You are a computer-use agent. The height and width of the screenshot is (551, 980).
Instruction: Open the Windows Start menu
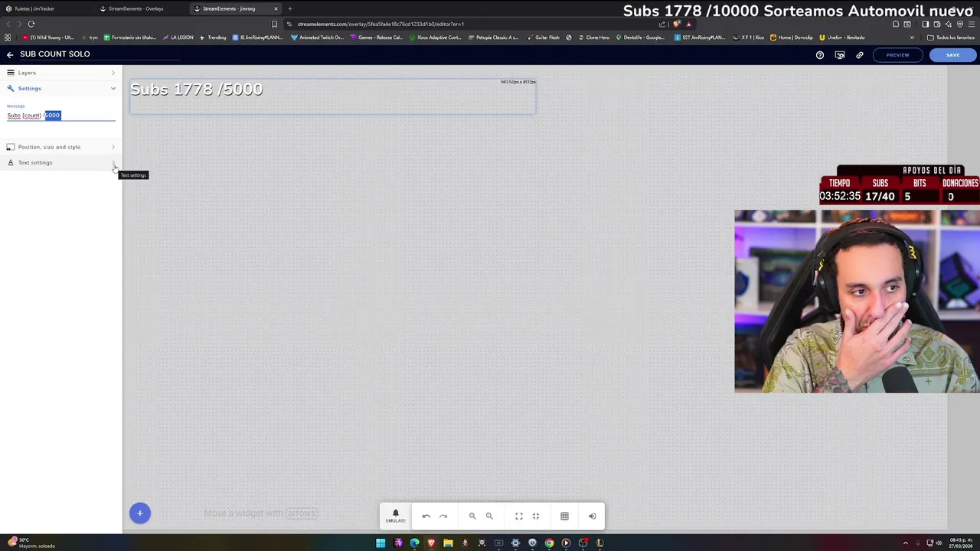[x=381, y=543]
